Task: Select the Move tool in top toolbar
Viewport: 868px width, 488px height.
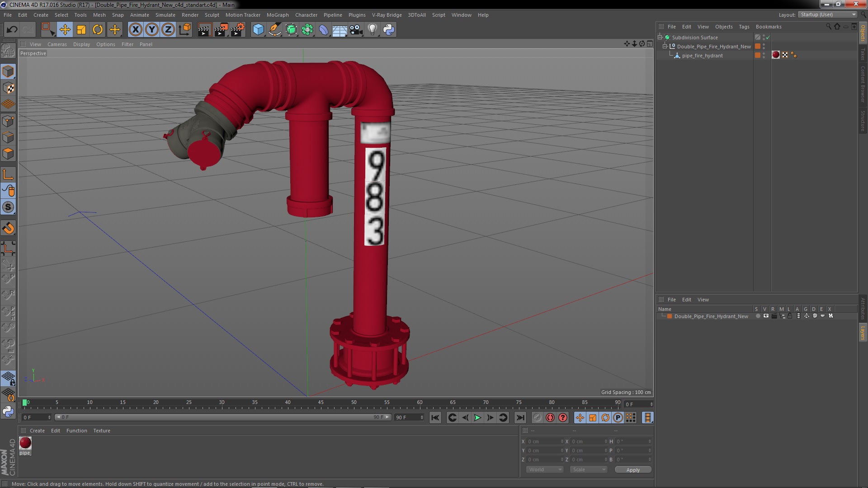Action: click(x=65, y=30)
